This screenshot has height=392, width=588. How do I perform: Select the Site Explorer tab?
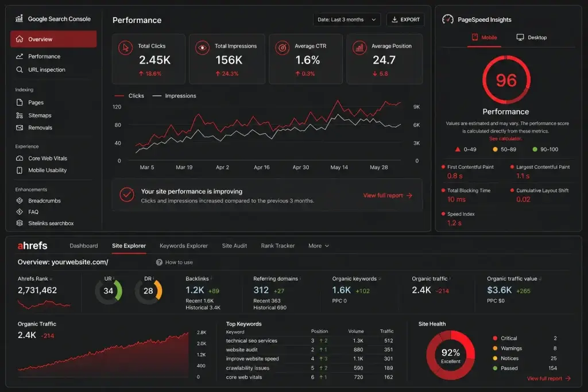129,246
